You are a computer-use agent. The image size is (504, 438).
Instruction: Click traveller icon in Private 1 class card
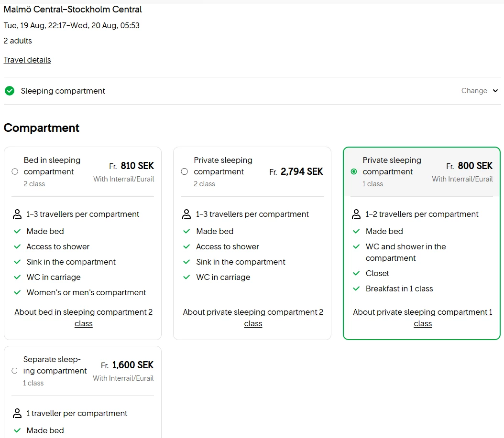(x=356, y=214)
